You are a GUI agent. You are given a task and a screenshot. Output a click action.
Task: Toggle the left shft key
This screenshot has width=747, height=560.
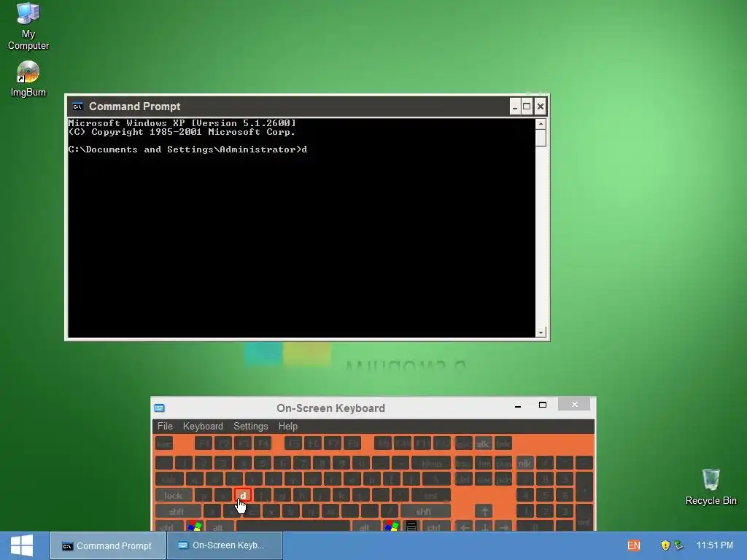[x=177, y=511]
